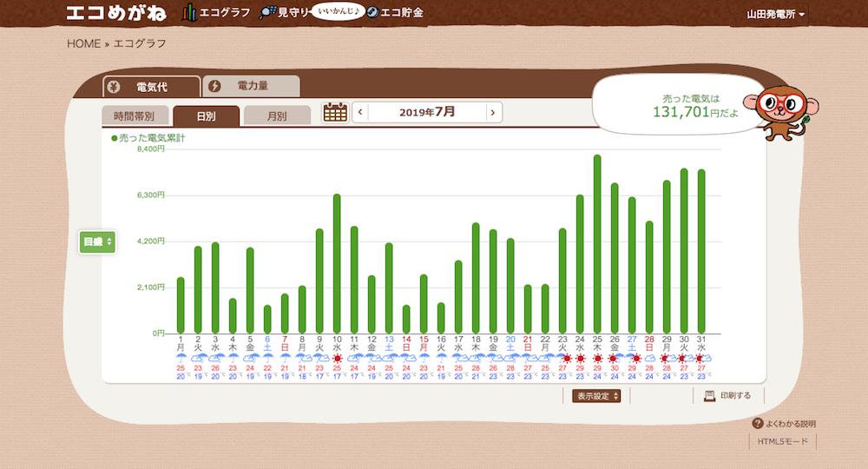Open the エコ貯金 coin icon
This screenshot has height=469, width=868.
[372, 12]
